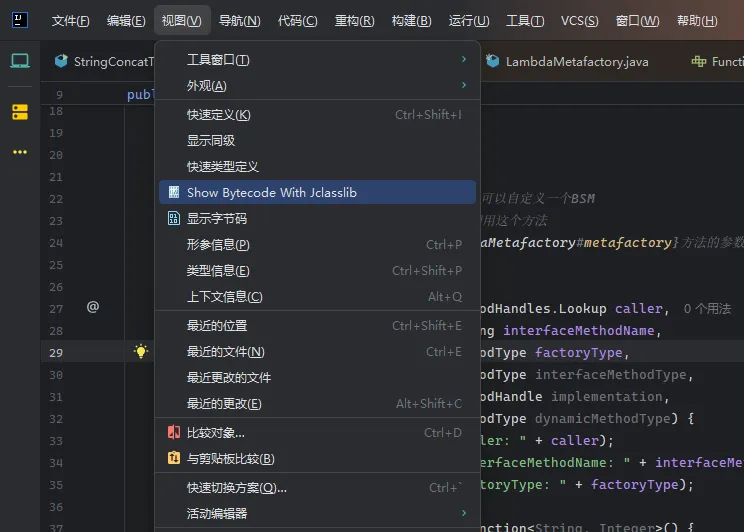Open the 导航(N) menu

tap(240, 20)
